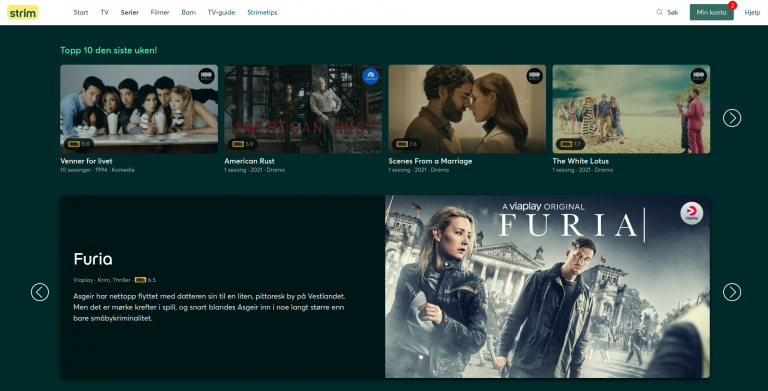Click The White Lotus title
The width and height of the screenshot is (768, 391).
point(580,161)
